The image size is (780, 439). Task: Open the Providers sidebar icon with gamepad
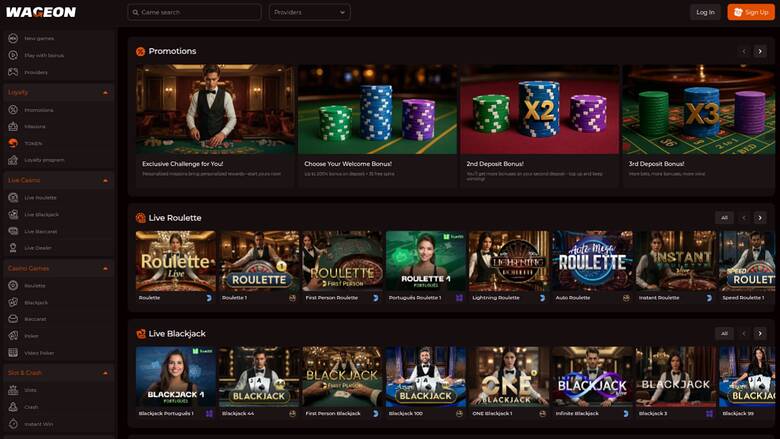[x=13, y=72]
